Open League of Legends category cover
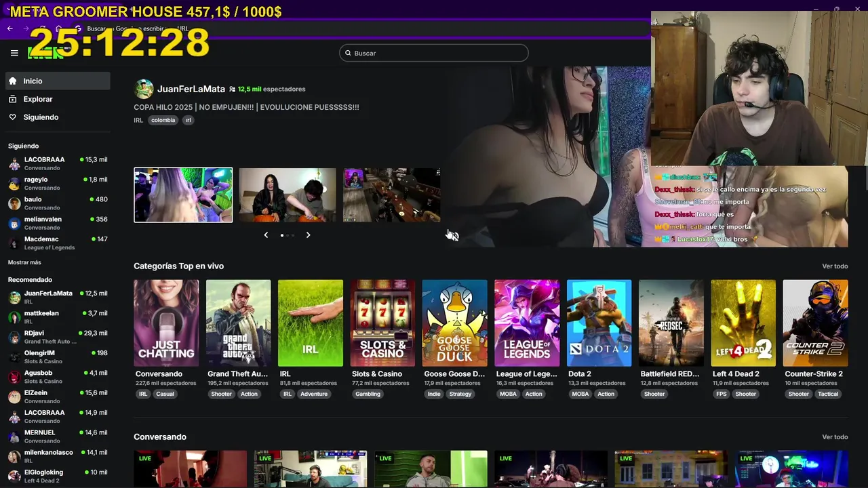The width and height of the screenshot is (868, 488). (x=527, y=323)
